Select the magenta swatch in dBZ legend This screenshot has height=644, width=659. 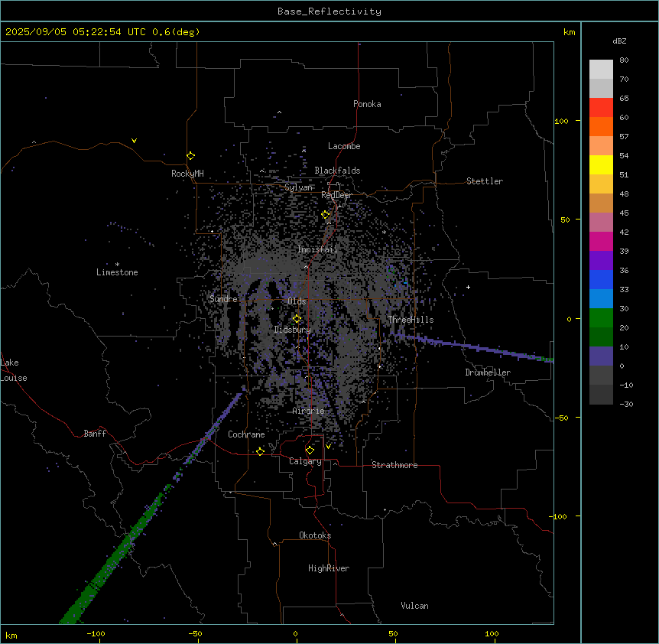pyautogui.click(x=601, y=241)
